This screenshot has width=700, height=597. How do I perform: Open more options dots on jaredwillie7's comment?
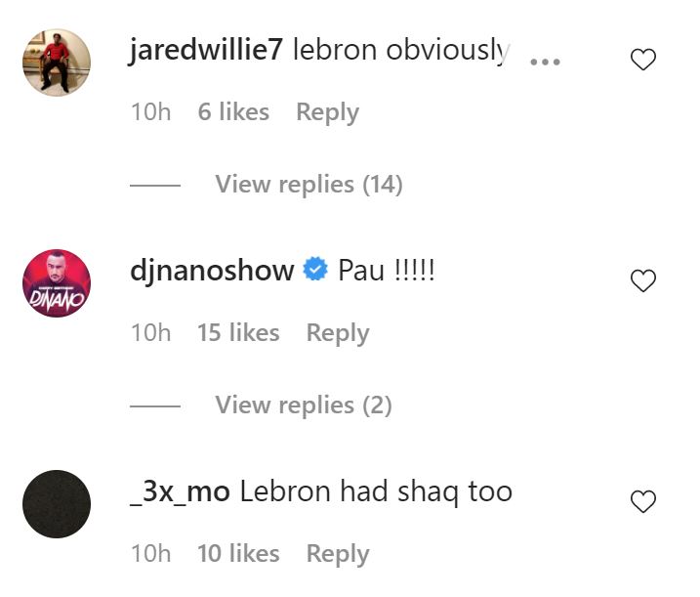click(545, 63)
